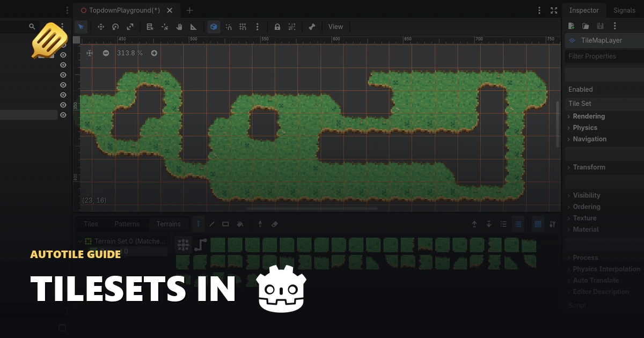Image resolution: width=644 pixels, height=338 pixels.
Task: Toggle the highlighted blue cube toolbar button
Action: coord(214,27)
